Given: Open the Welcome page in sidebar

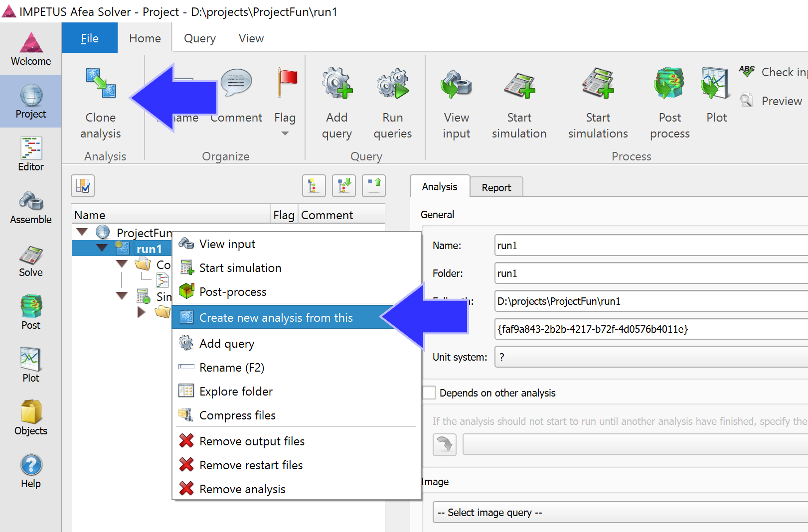Looking at the screenshot, I should (31, 49).
